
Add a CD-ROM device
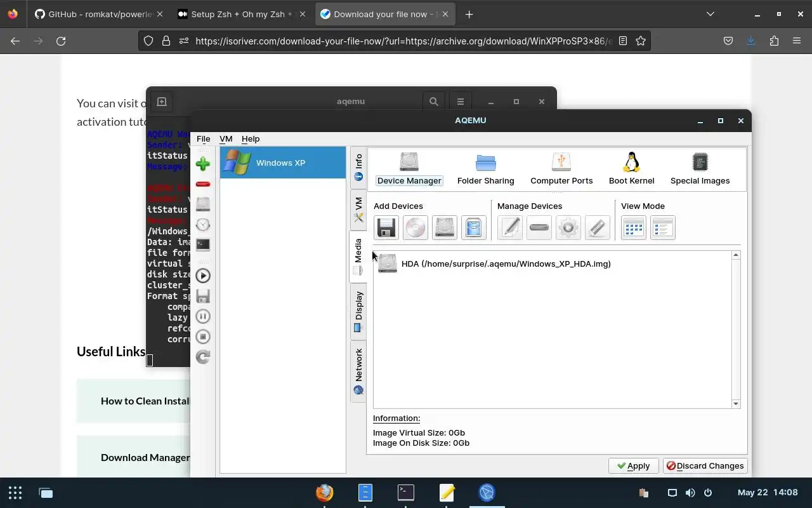tap(416, 227)
